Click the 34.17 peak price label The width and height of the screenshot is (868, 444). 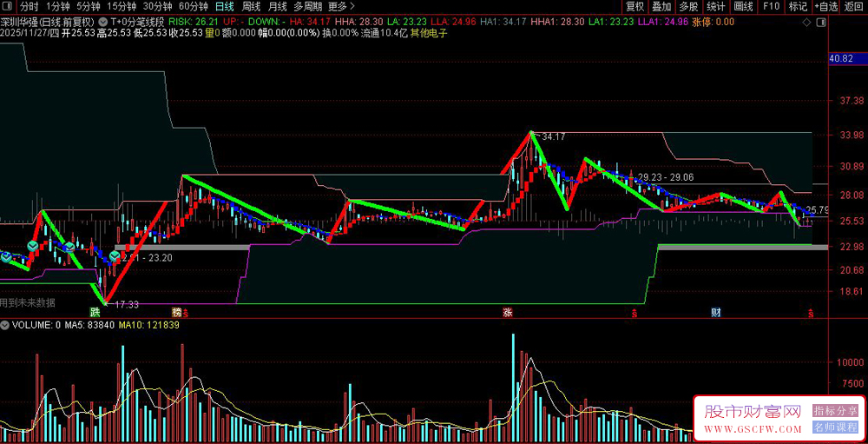coord(554,136)
